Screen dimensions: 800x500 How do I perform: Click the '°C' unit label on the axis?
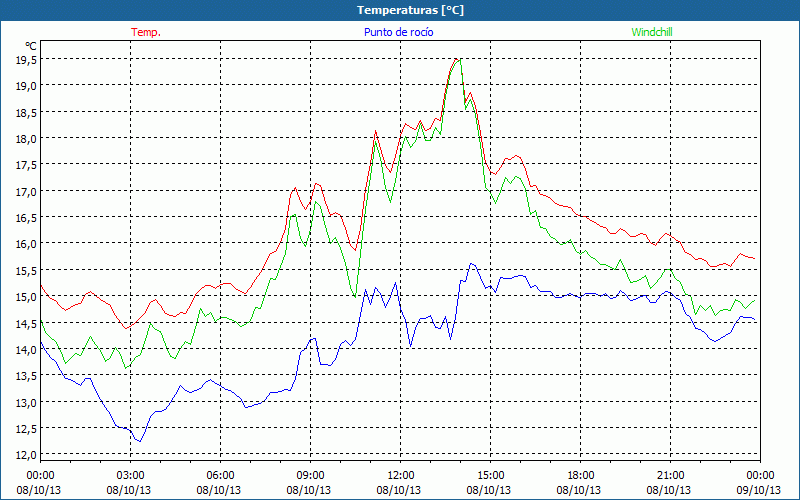(x=31, y=46)
